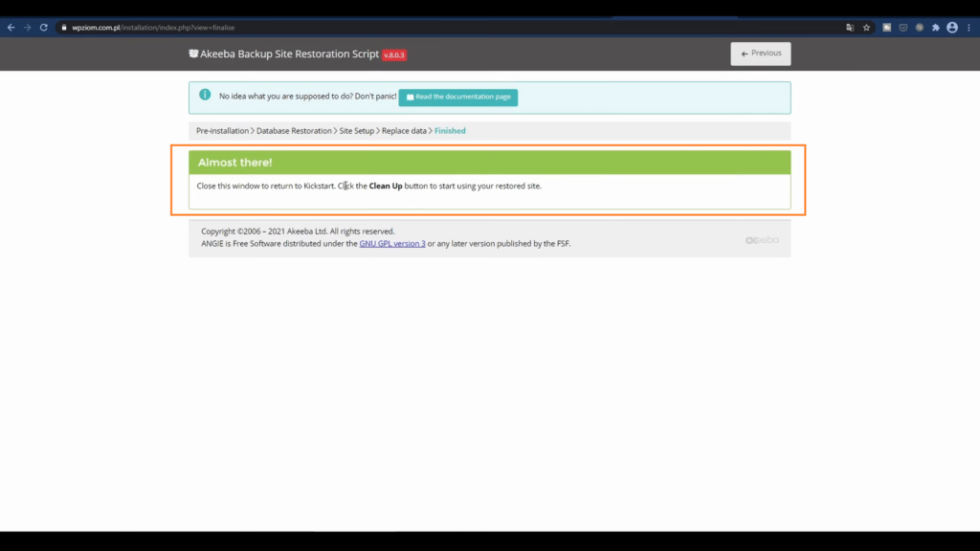
Task: Go to Pre-installation breadcrumb step
Action: point(222,131)
